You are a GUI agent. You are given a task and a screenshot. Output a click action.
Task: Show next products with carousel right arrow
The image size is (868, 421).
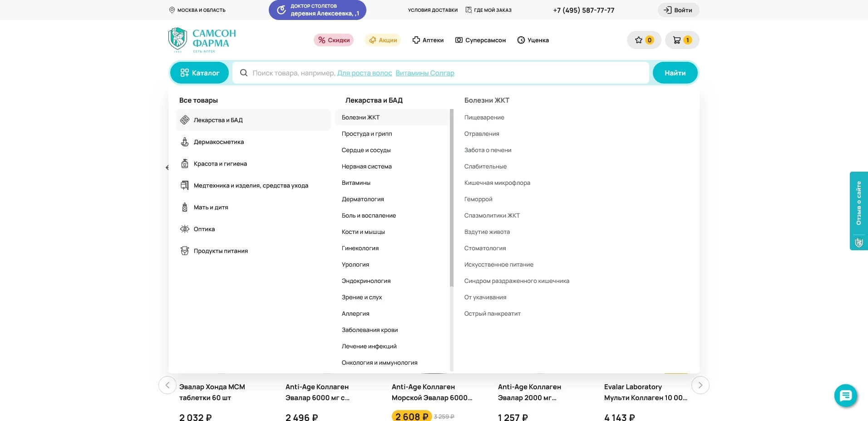(x=700, y=385)
